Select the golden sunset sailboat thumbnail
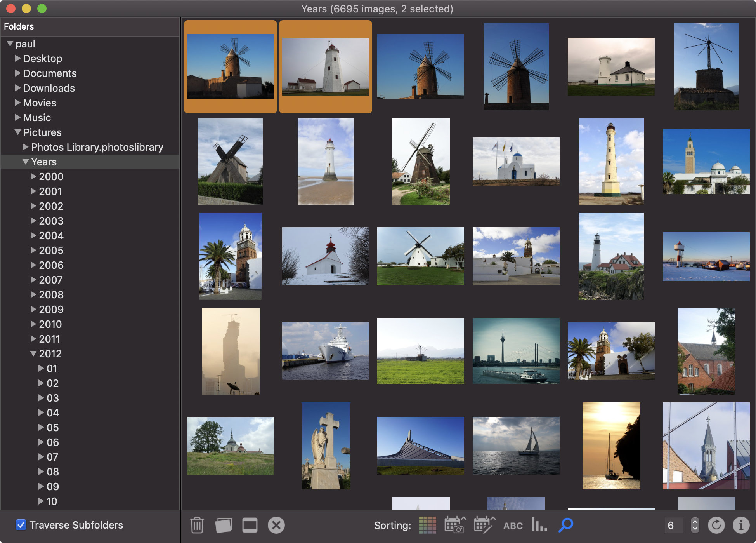 (x=611, y=446)
